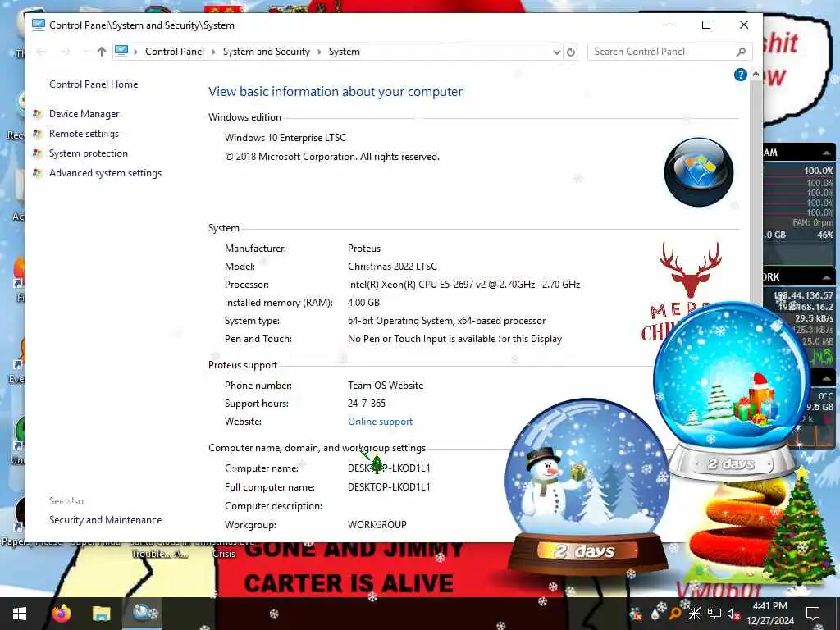Viewport: 840px width, 630px height.
Task: Click the Control Panel window title icon
Action: [x=38, y=25]
